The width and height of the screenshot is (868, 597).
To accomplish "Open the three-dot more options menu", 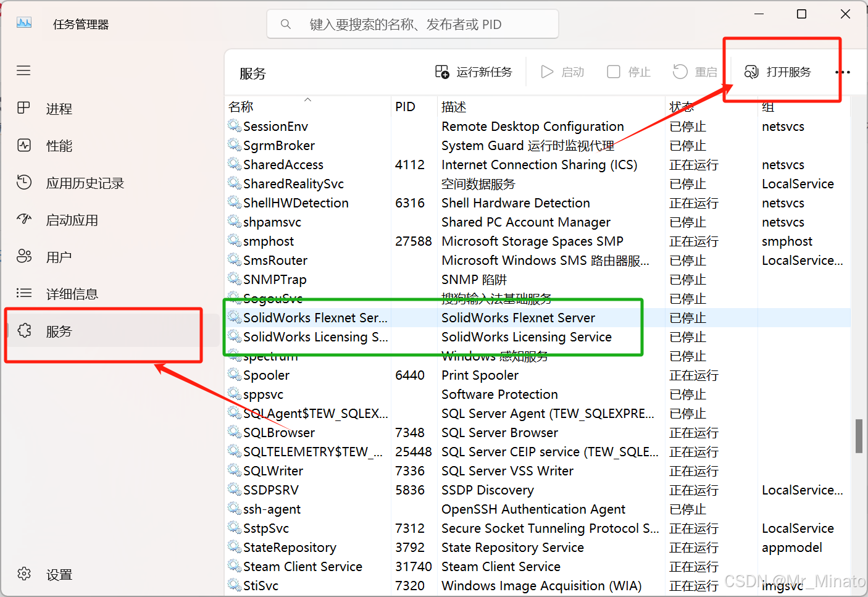I will click(842, 72).
